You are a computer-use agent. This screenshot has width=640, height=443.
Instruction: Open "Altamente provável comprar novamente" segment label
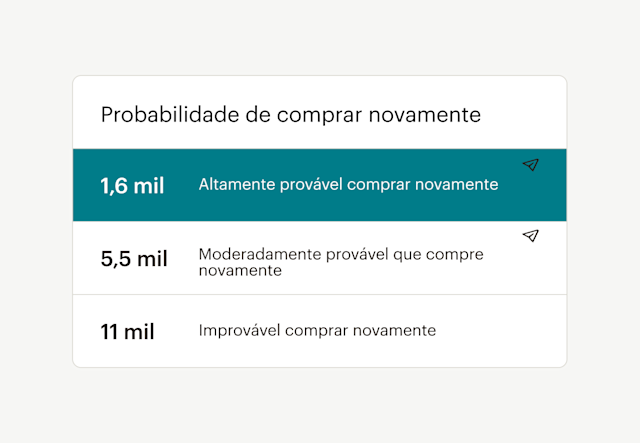click(x=348, y=185)
